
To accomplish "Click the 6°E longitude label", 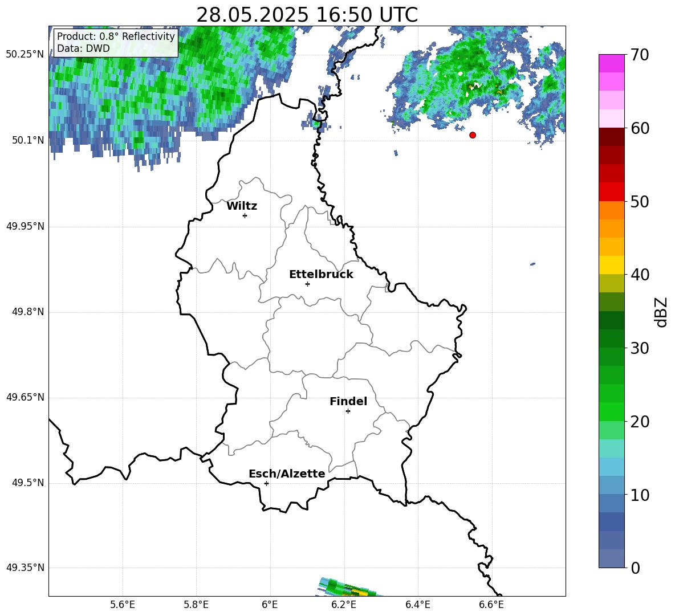I will coord(270,605).
